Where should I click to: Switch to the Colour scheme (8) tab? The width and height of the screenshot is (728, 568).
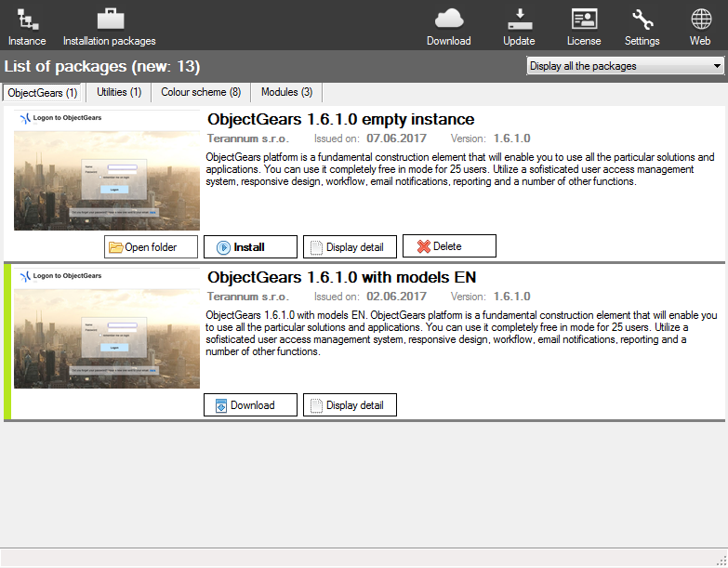[x=201, y=92]
